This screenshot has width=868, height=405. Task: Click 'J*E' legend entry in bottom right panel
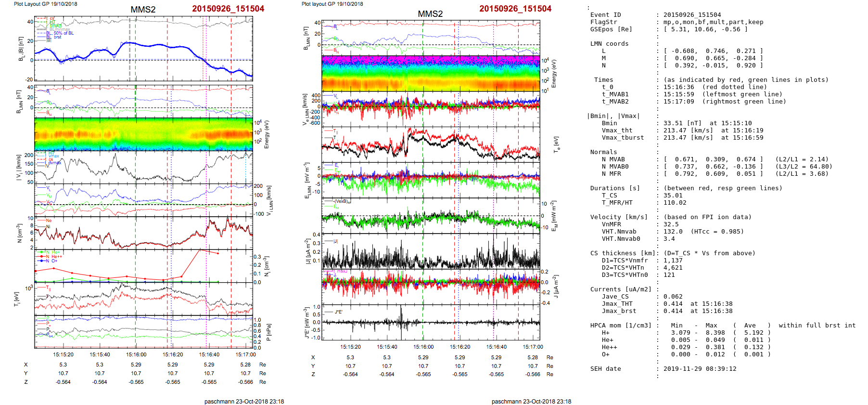tap(339, 312)
